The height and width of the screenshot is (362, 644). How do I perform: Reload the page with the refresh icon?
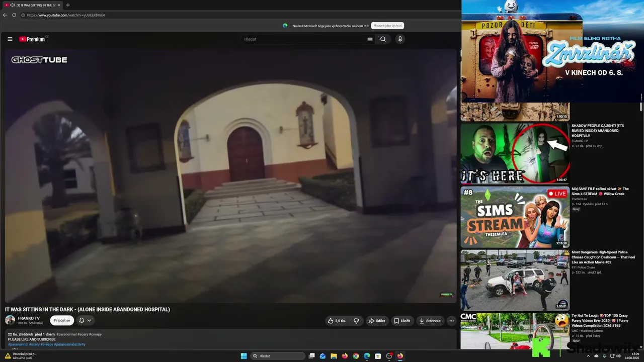[x=14, y=15]
